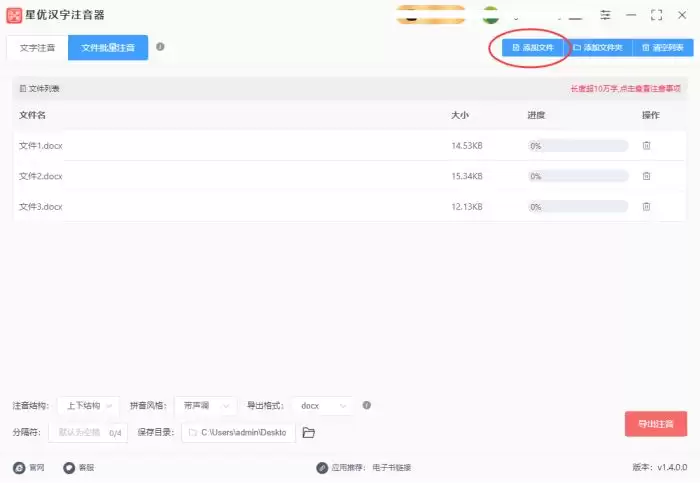The width and height of the screenshot is (700, 483).
Task: Click the 保存目录 path field
Action: pyautogui.click(x=238, y=433)
